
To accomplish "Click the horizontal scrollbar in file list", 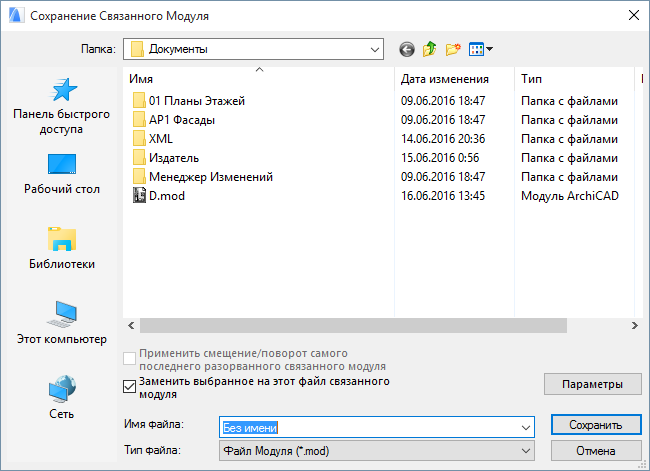I will point(352,325).
